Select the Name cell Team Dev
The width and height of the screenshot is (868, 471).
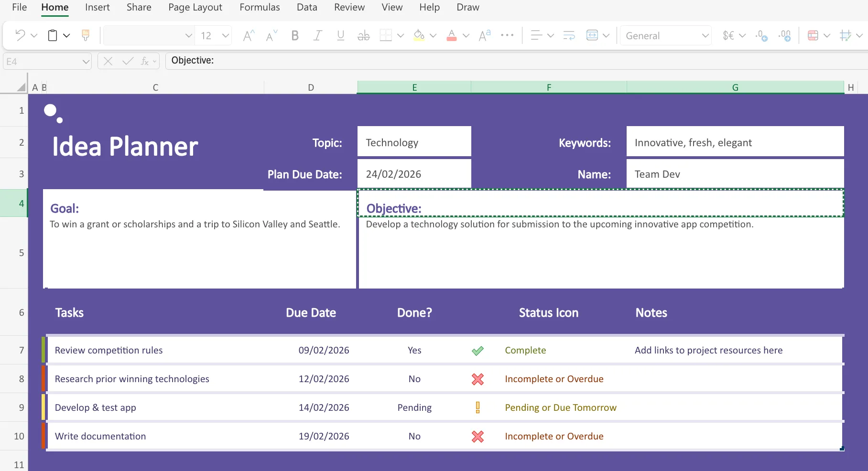coord(735,174)
